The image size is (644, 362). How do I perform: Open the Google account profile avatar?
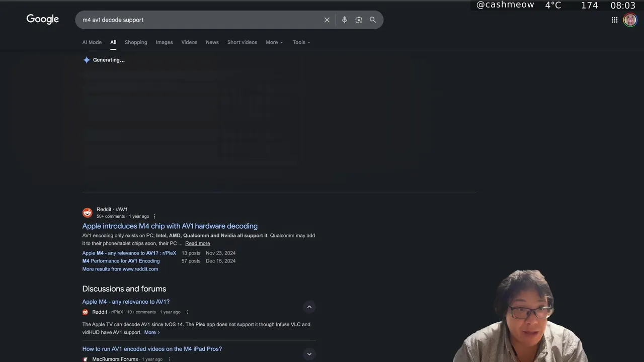(x=630, y=20)
